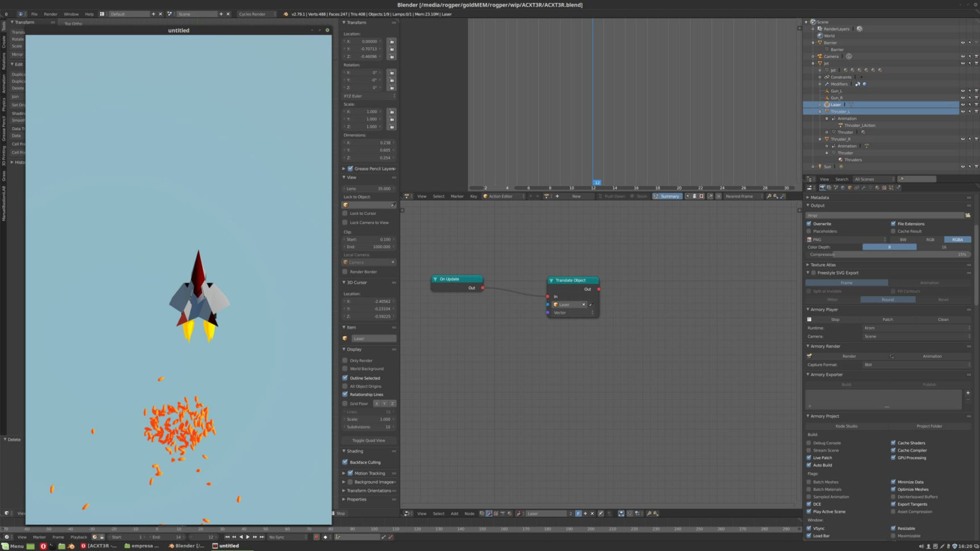Viewport: 980px width, 551px height.
Task: Open the Opera browser launcher in taskbar
Action: pos(43,546)
